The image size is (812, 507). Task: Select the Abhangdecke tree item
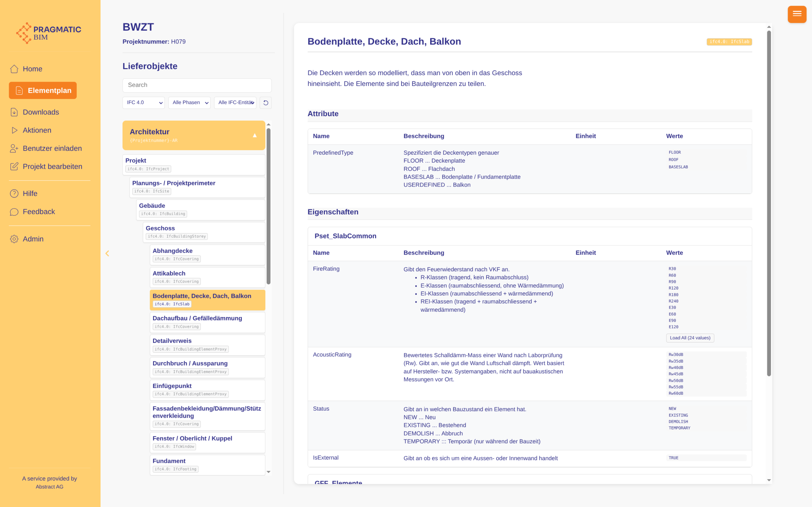coord(207,255)
